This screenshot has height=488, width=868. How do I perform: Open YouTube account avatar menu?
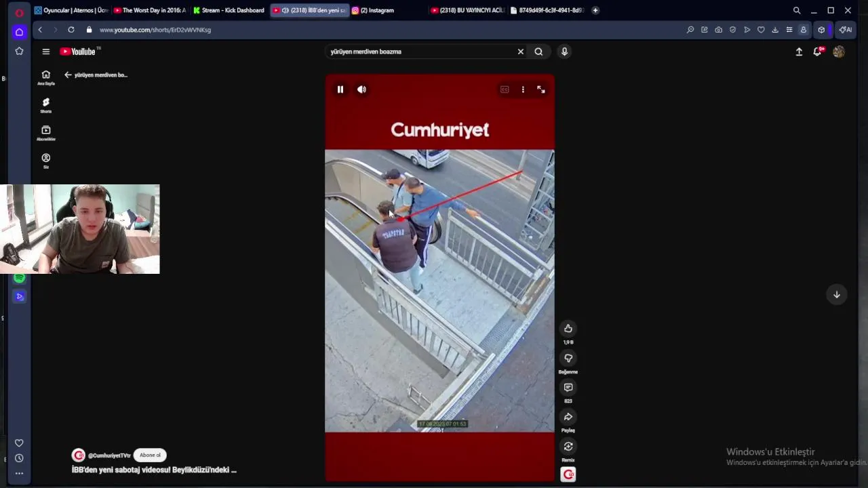(839, 52)
